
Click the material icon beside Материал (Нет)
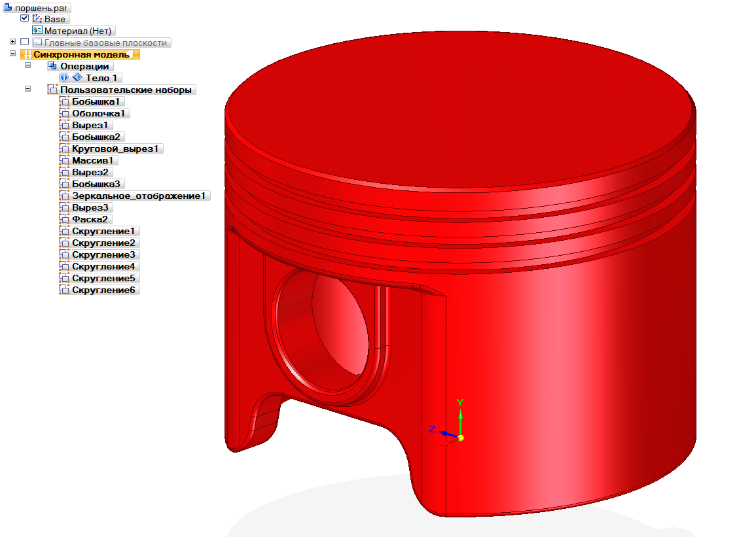tap(37, 30)
